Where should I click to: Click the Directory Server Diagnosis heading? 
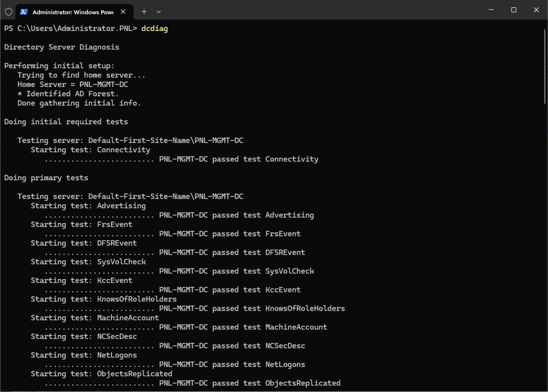(61, 47)
